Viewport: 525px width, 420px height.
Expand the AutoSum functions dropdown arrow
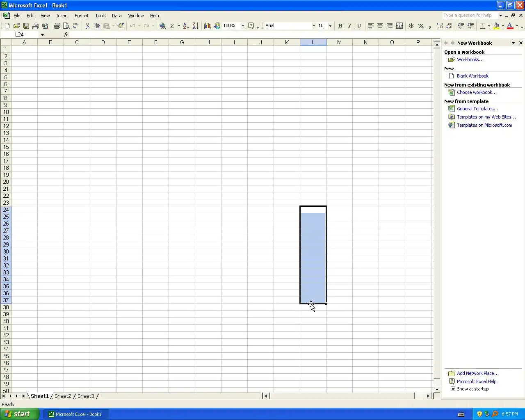179,26
